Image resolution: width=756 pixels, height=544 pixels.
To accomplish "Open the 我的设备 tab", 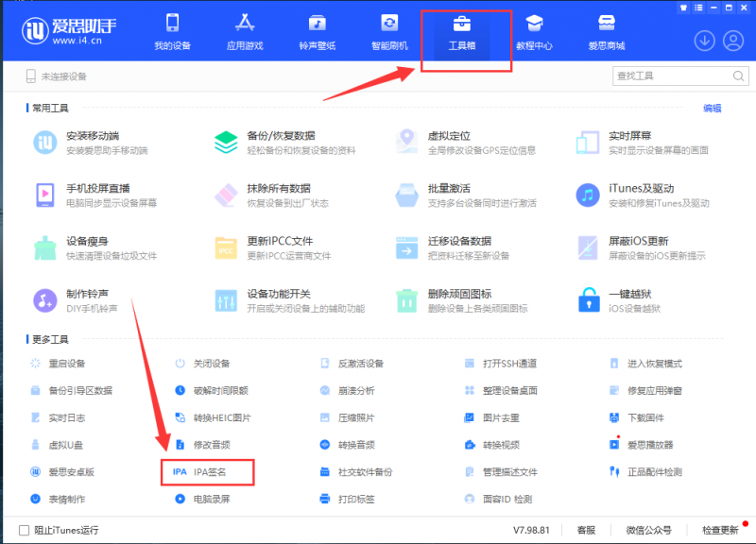I will tap(172, 32).
